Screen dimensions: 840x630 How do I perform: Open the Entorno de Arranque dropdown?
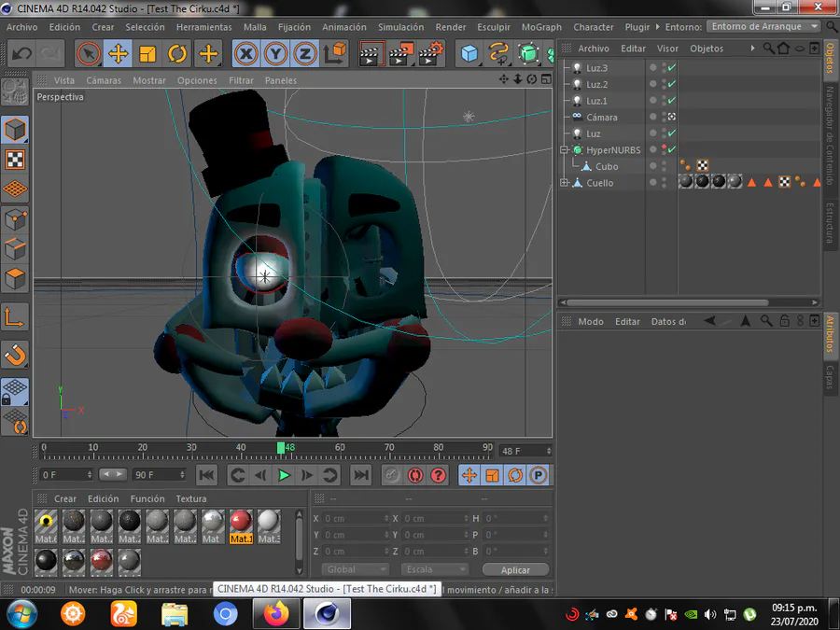point(763,27)
